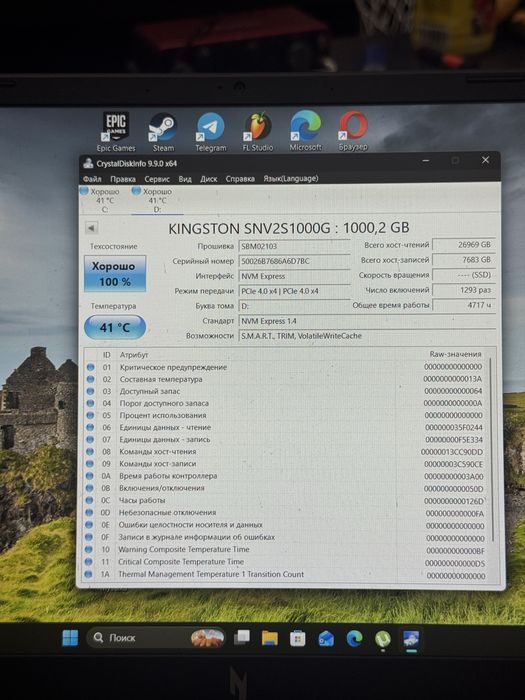The height and width of the screenshot is (700, 525).
Task: Click the Режим передачи PCIe 4.0 x4 field
Action: [x=294, y=291]
